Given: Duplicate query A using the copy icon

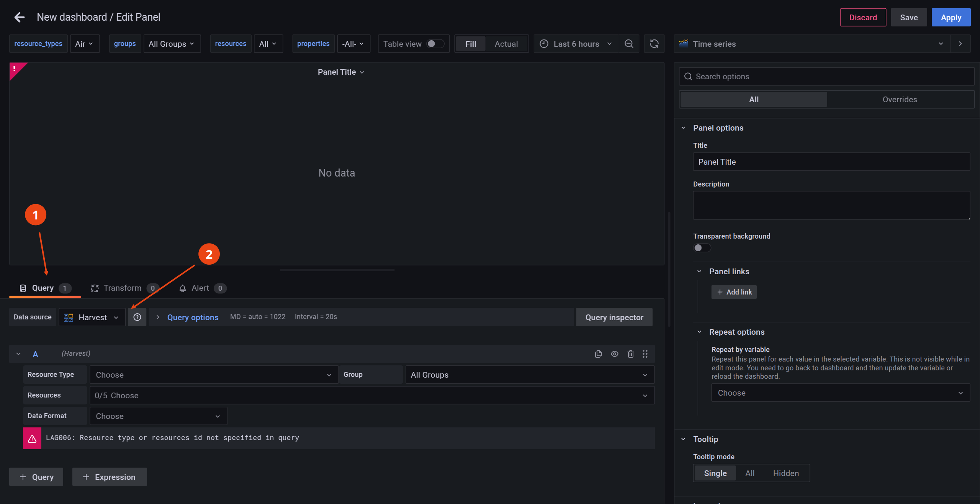Looking at the screenshot, I should pyautogui.click(x=599, y=353).
